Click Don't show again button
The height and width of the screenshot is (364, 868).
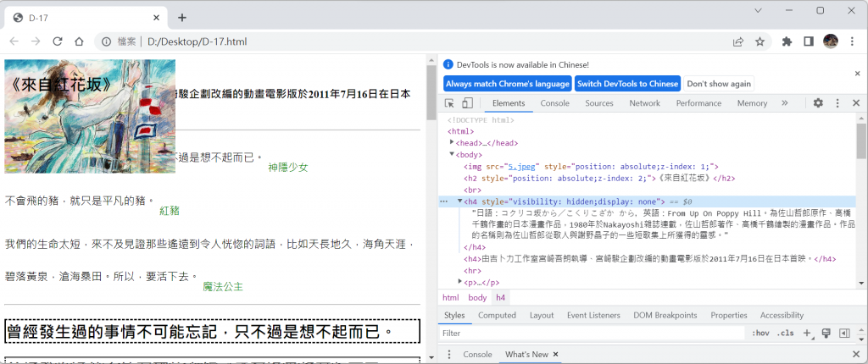coord(719,84)
